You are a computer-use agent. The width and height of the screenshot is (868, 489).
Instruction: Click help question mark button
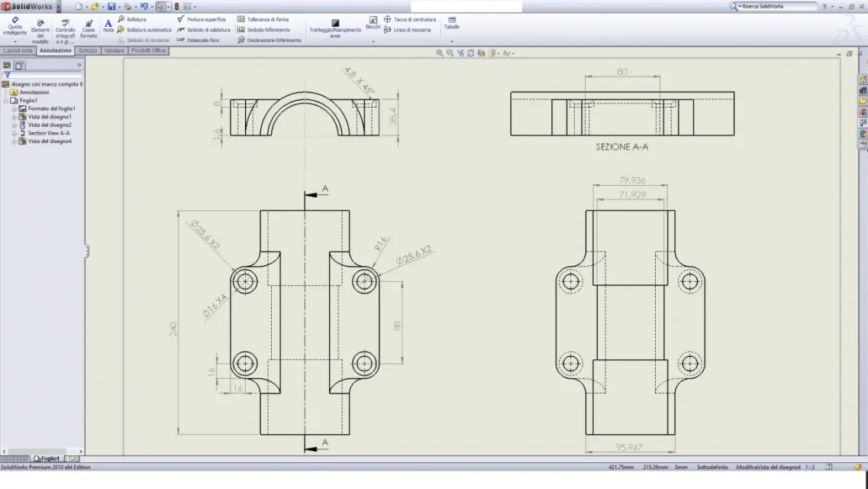coord(824,7)
